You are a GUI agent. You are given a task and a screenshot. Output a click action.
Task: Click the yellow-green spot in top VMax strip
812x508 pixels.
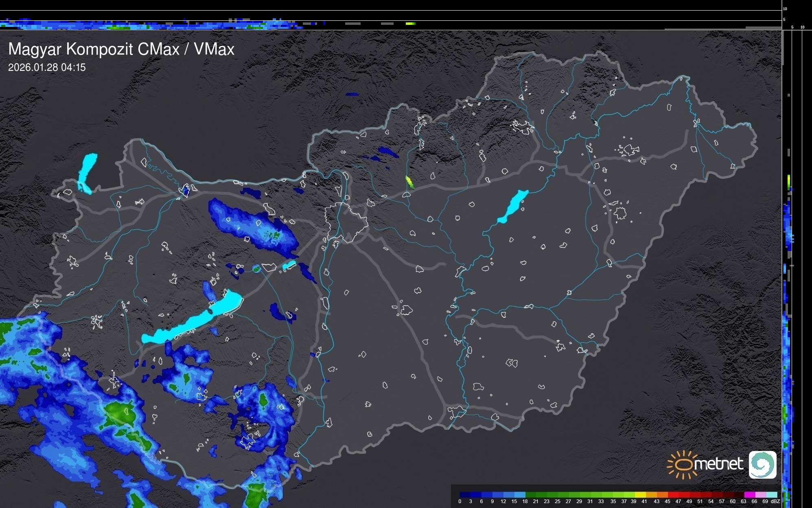tap(411, 24)
